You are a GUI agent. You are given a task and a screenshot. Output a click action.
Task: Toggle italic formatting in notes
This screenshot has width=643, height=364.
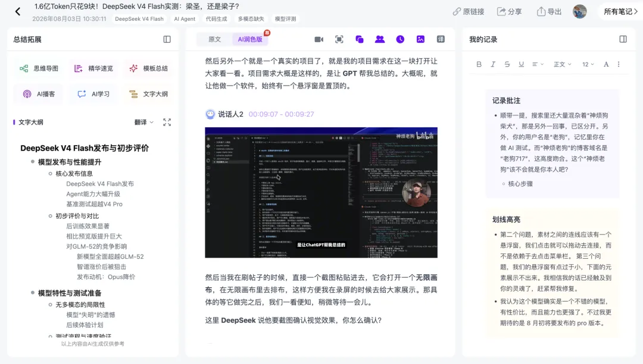493,64
